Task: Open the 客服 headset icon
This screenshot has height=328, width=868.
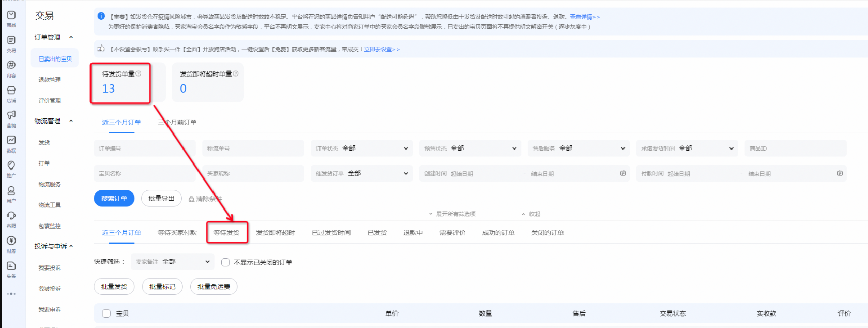Action: click(x=11, y=215)
